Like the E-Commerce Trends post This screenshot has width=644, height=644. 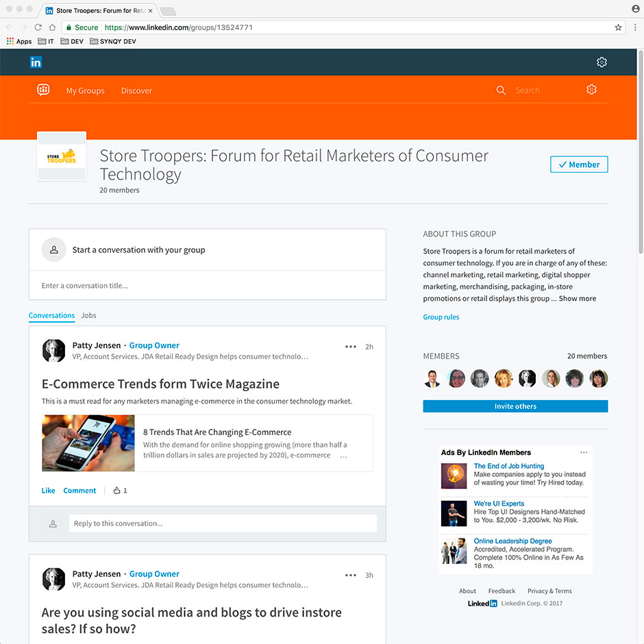pyautogui.click(x=48, y=491)
